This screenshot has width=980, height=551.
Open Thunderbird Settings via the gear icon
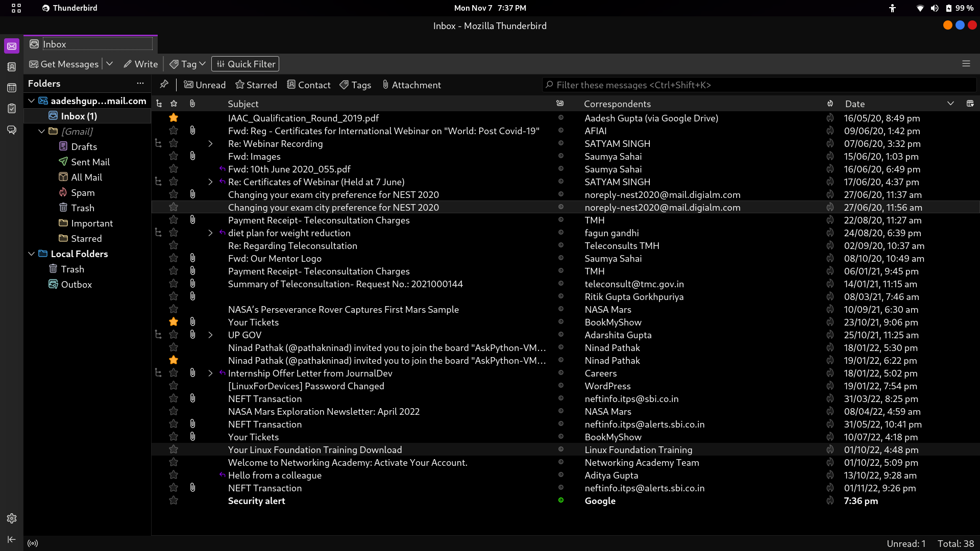pyautogui.click(x=11, y=518)
